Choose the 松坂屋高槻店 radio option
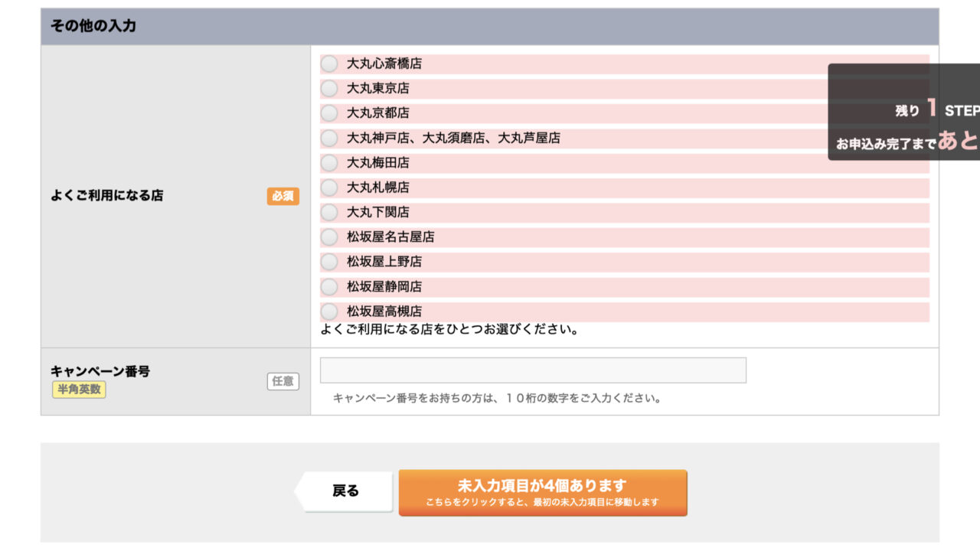This screenshot has width=980, height=551. (329, 311)
